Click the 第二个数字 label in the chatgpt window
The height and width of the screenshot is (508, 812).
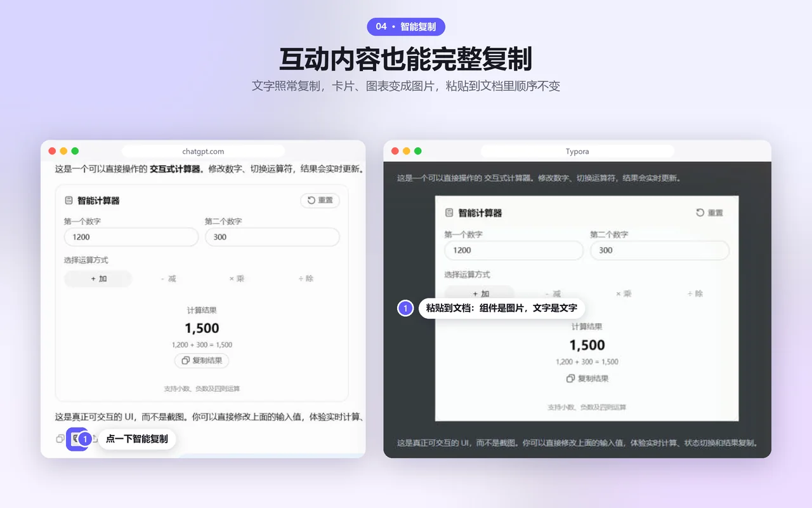(x=223, y=222)
